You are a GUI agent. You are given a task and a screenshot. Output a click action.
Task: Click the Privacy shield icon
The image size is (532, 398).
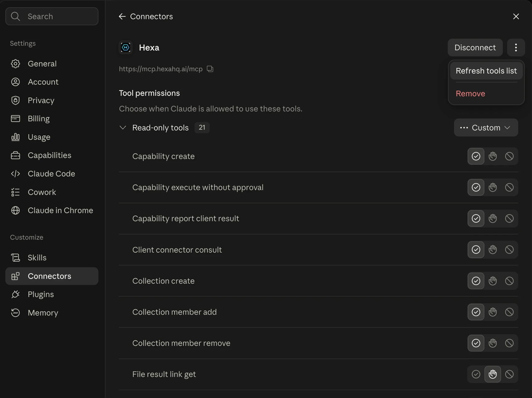(15, 100)
